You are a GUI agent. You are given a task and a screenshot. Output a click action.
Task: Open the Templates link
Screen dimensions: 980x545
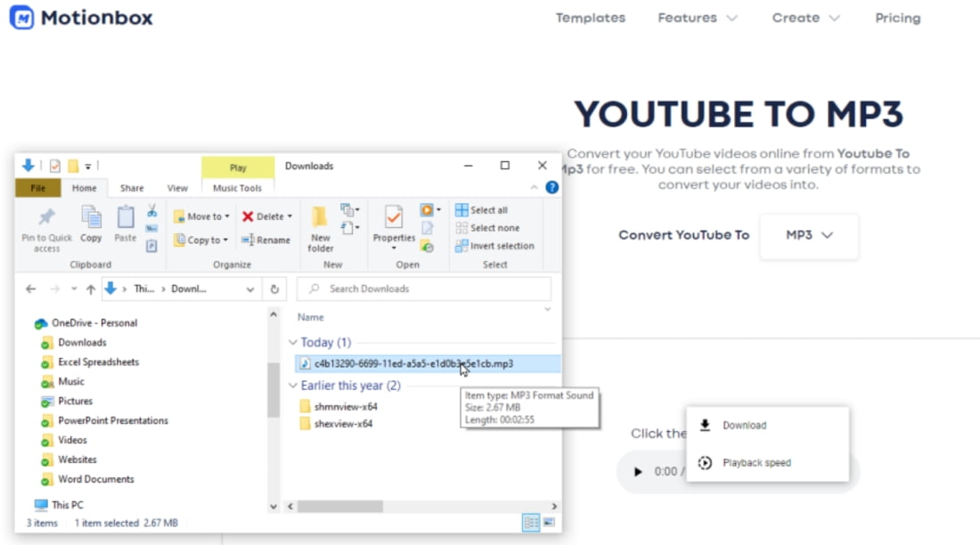(591, 18)
